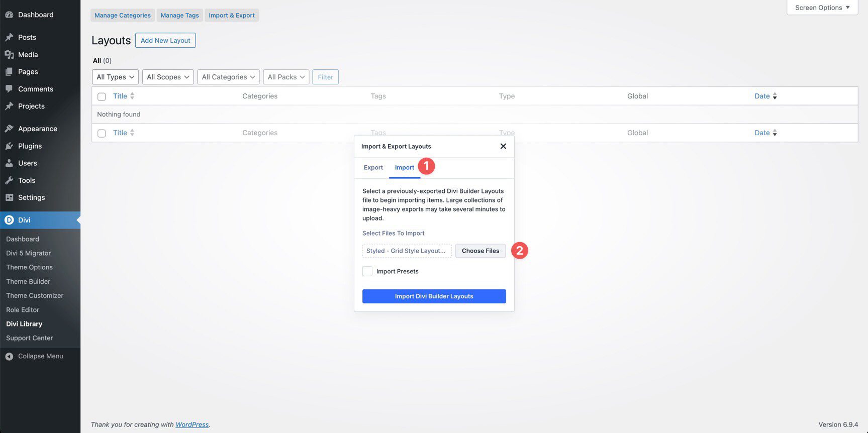Open the All Types dropdown
Image resolution: width=868 pixels, height=433 pixels.
[x=115, y=77]
